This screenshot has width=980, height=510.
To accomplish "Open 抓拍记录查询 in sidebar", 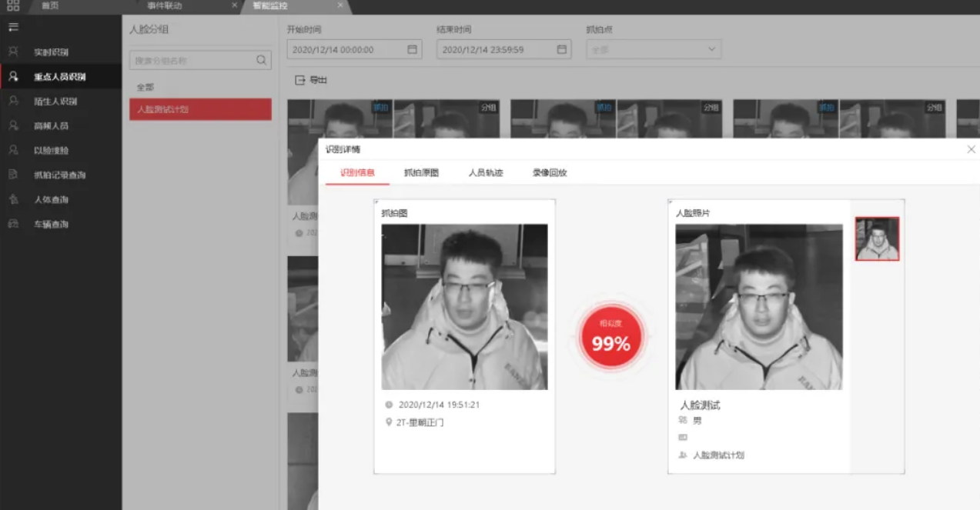I will click(59, 175).
